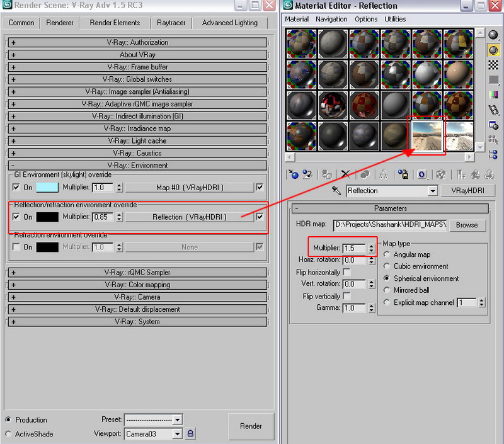504x444 pixels.
Task: Click the Put to Library icon
Action: pos(403,174)
